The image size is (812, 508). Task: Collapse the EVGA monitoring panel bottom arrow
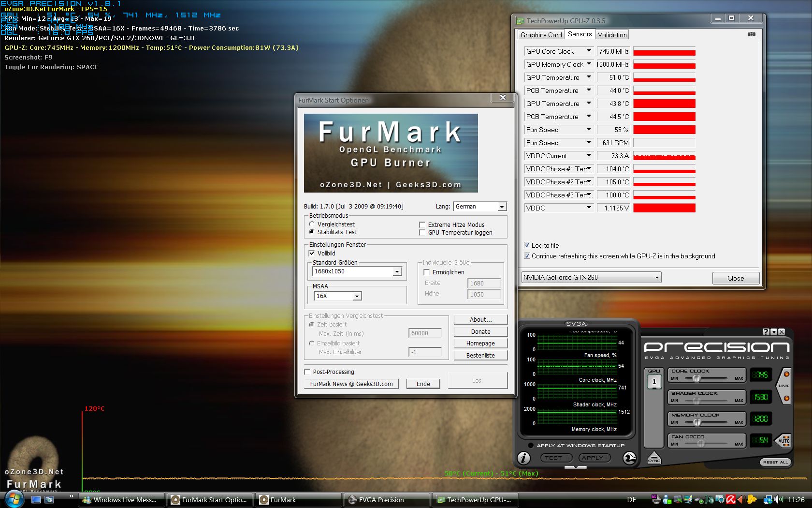click(576, 467)
